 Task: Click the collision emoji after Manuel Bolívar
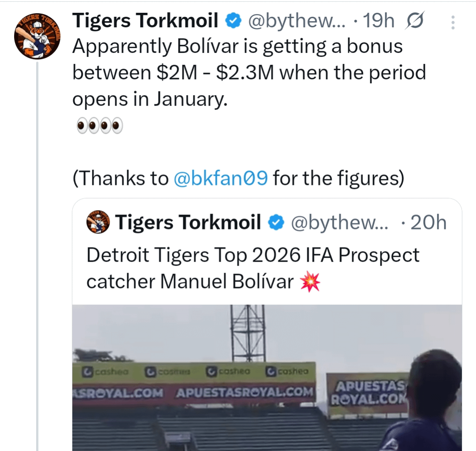(310, 283)
